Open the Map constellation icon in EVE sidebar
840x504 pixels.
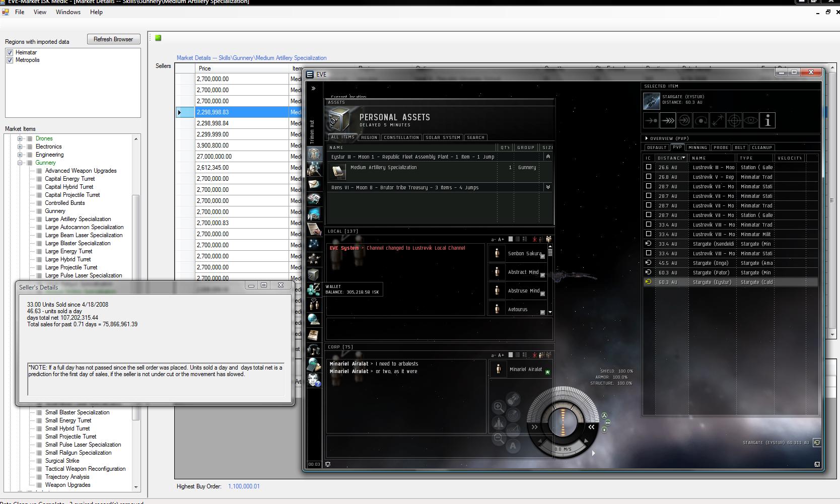314,244
